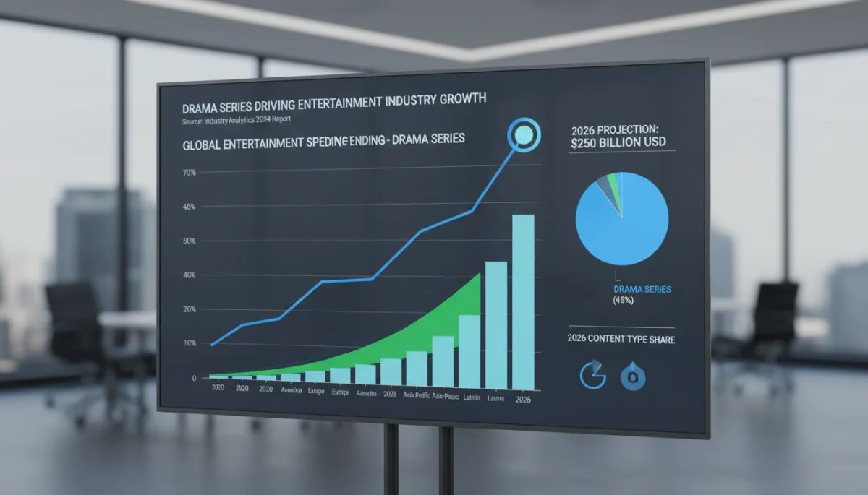Select the large blue pie chart slice
868x495 pixels.
[622, 219]
